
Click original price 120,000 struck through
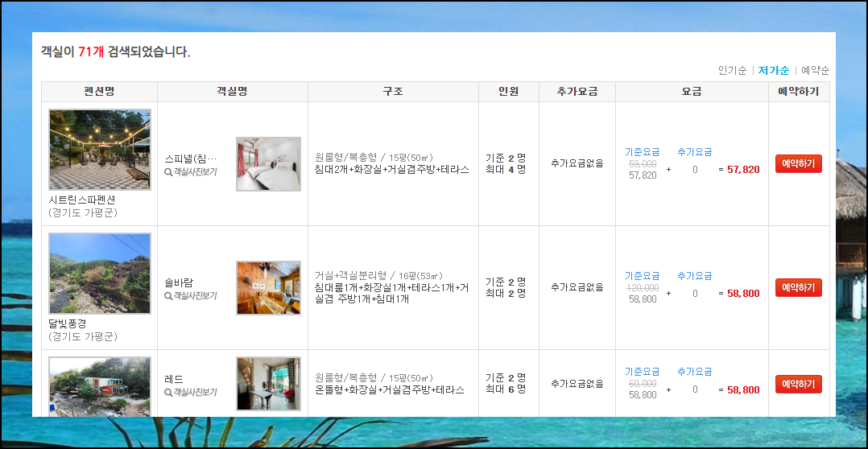pos(643,287)
